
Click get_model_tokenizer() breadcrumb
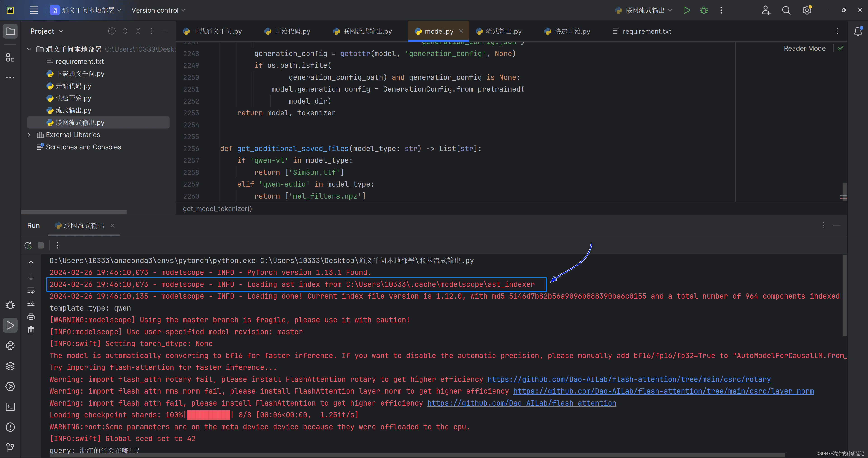(x=217, y=209)
